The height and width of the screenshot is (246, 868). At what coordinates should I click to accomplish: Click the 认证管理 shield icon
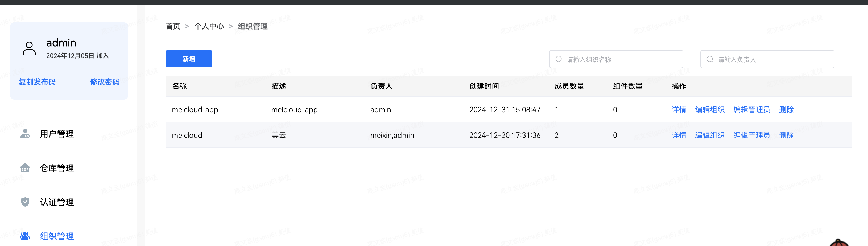pos(25,202)
